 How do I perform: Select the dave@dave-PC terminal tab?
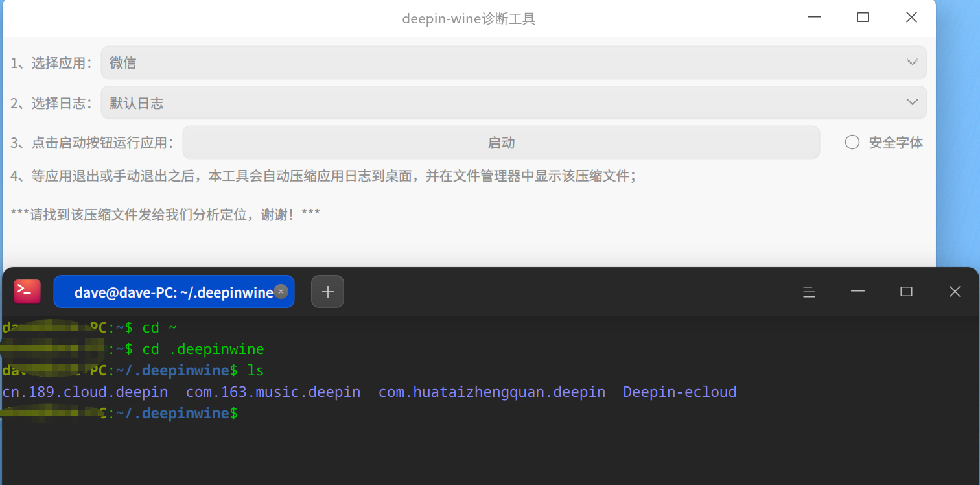pos(174,292)
